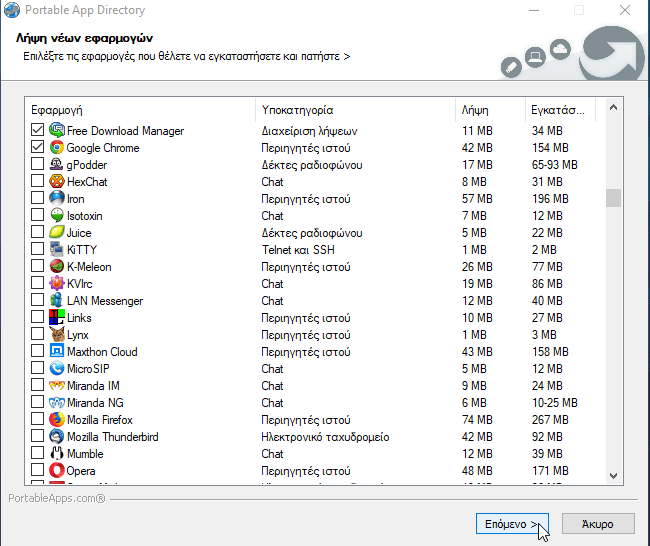Select the K-Meleon row name
This screenshot has width=650, height=546.
point(89,267)
